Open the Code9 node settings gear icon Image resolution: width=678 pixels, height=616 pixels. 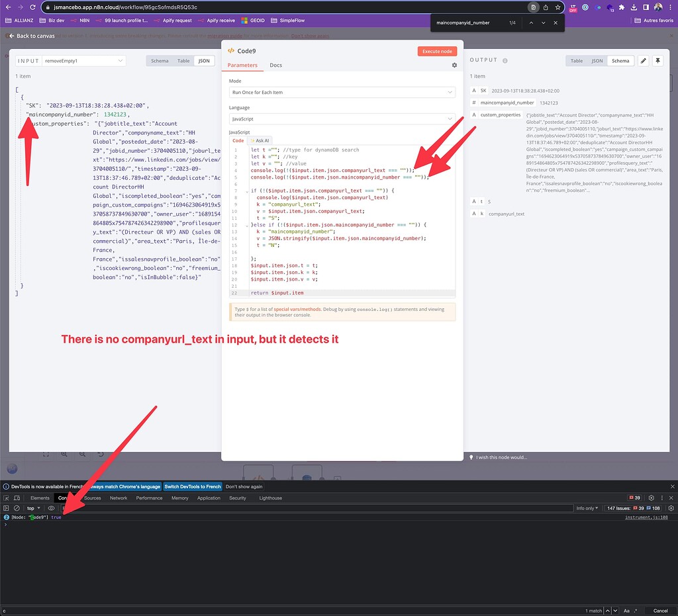point(454,66)
